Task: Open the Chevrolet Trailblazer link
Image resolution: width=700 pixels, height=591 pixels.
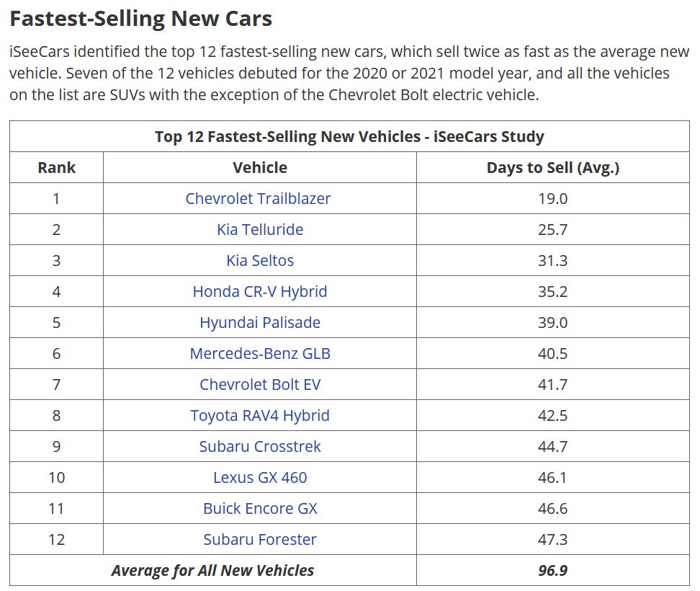Action: click(258, 198)
